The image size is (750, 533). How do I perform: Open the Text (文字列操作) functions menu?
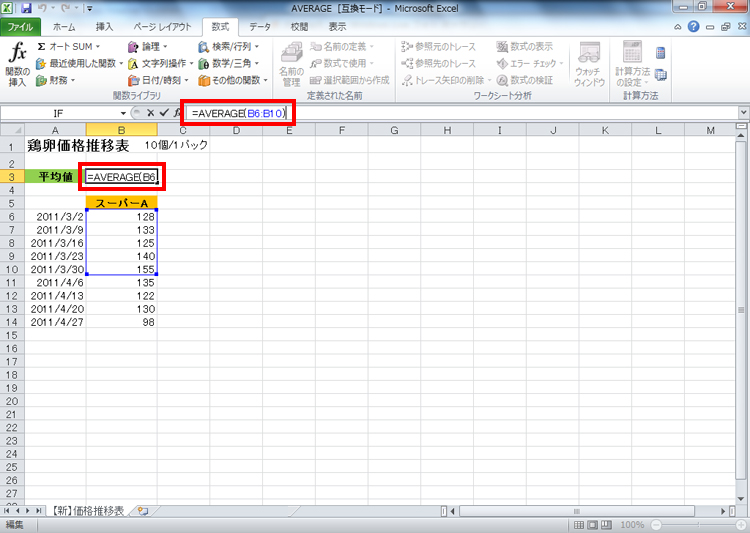click(x=160, y=63)
